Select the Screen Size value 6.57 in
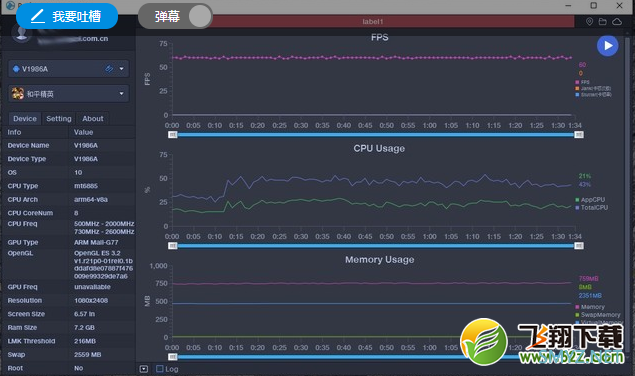Viewport: 635px width, 376px height. pos(84,314)
